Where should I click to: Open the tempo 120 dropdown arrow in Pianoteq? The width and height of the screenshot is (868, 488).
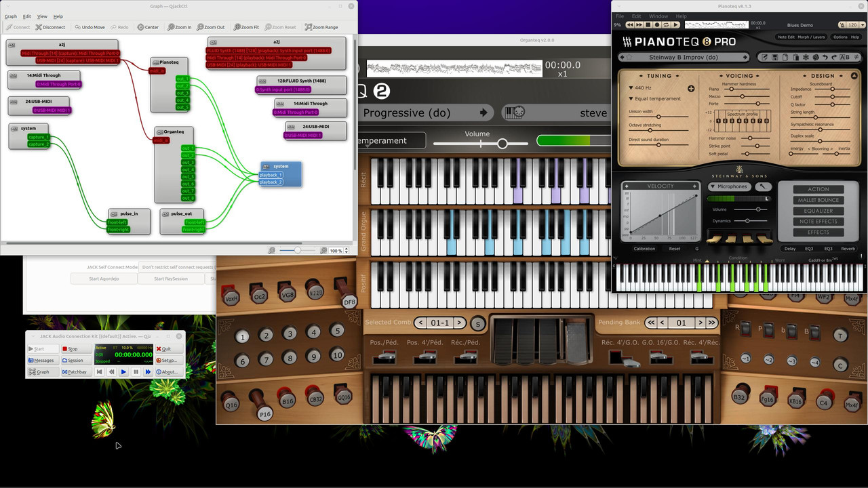tap(863, 25)
